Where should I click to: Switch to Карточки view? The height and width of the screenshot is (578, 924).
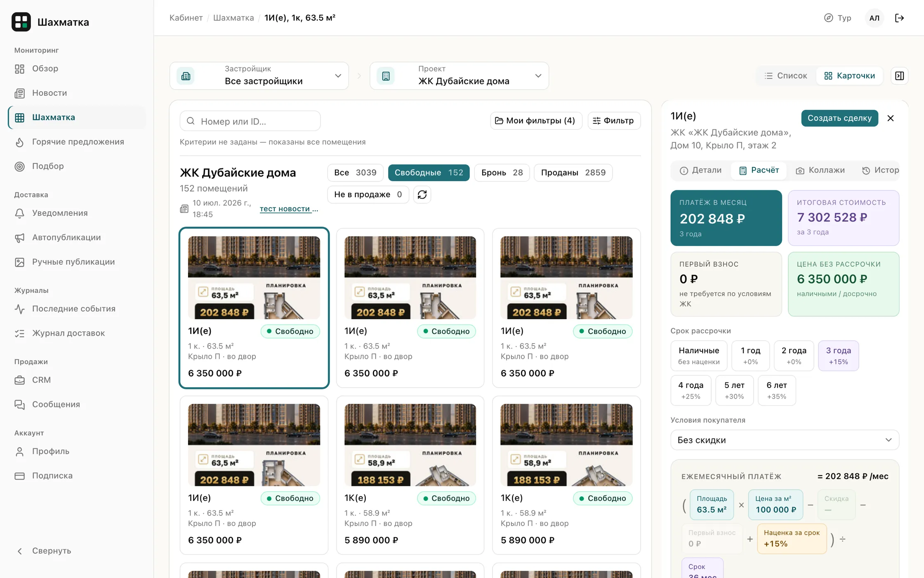849,76
